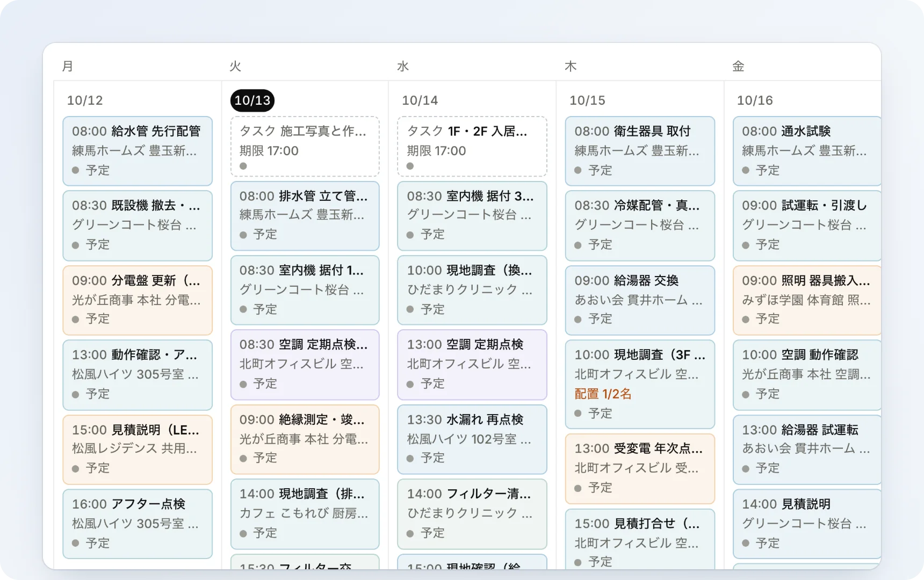Open the 13:00 給湯器 試運転 card
Viewport: 924px width, 580px height.
[807, 450]
